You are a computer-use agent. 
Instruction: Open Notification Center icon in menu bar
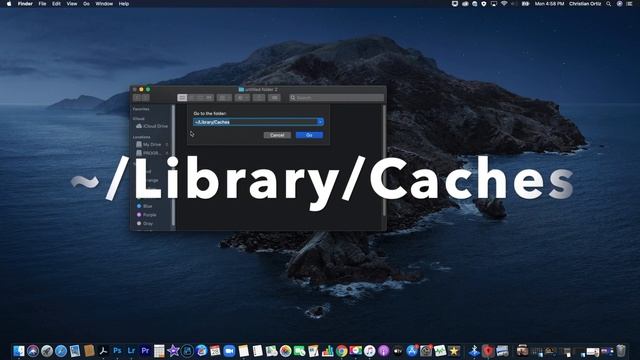(x=629, y=4)
